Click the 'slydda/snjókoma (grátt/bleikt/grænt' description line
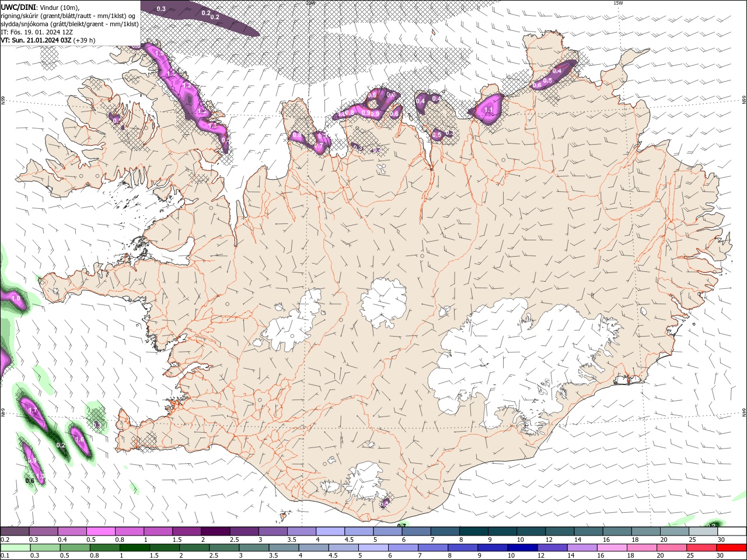This screenshot has width=747, height=560. 69,24
